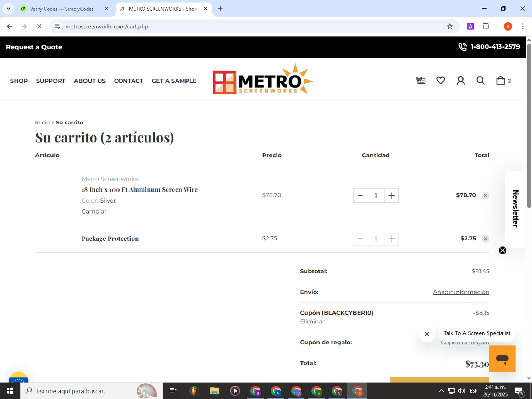The width and height of the screenshot is (532, 399).
Task: View site information icon in address bar
Action: pyautogui.click(x=57, y=26)
